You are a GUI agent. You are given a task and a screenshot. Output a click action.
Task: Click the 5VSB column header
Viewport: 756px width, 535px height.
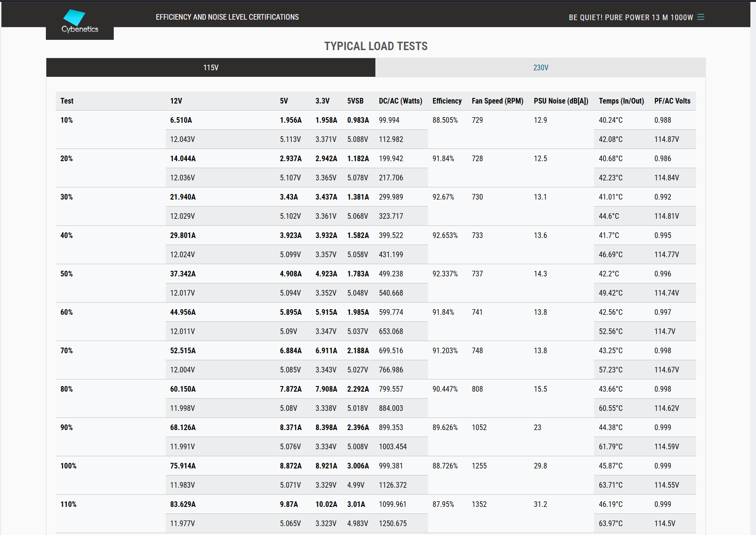(x=355, y=101)
